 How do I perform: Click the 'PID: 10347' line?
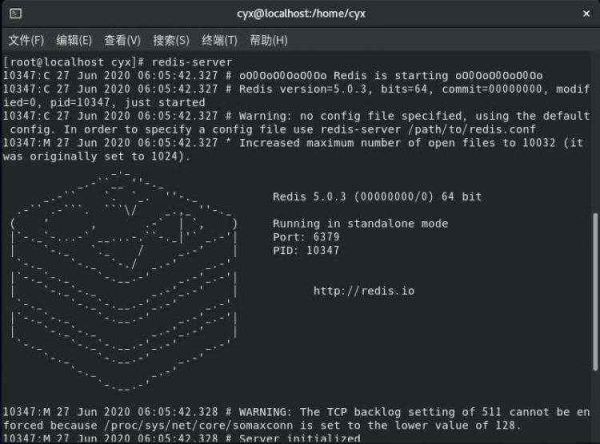(306, 250)
